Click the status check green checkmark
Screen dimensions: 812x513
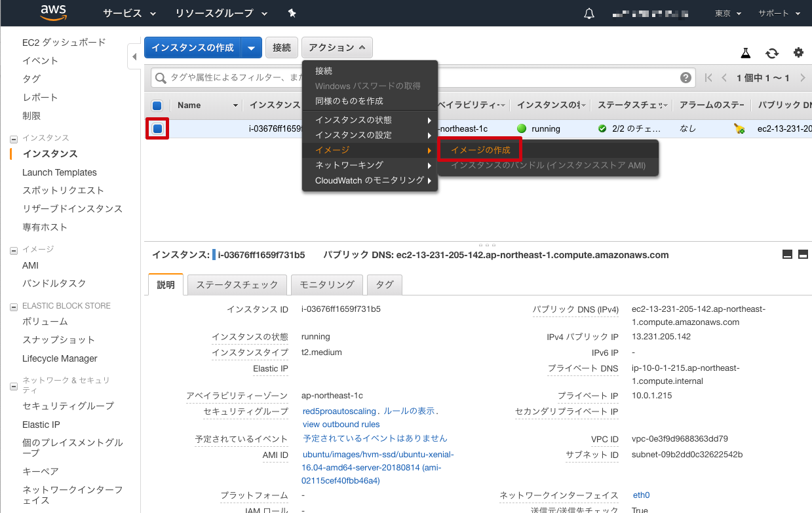(602, 128)
